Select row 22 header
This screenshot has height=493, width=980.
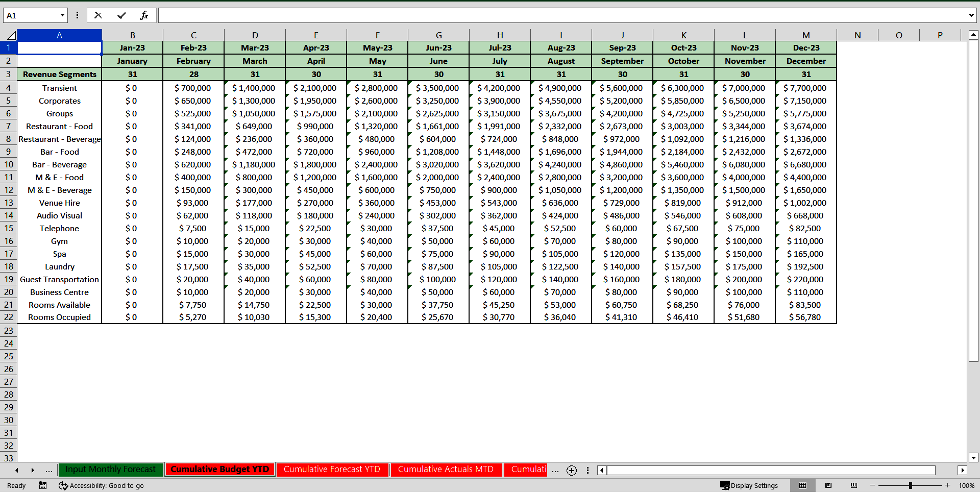pos(9,317)
